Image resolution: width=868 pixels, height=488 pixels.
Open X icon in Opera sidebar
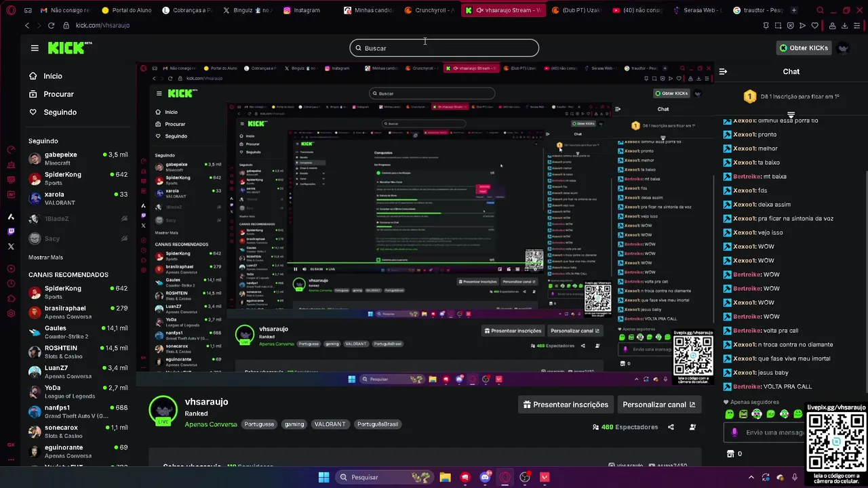(11, 247)
